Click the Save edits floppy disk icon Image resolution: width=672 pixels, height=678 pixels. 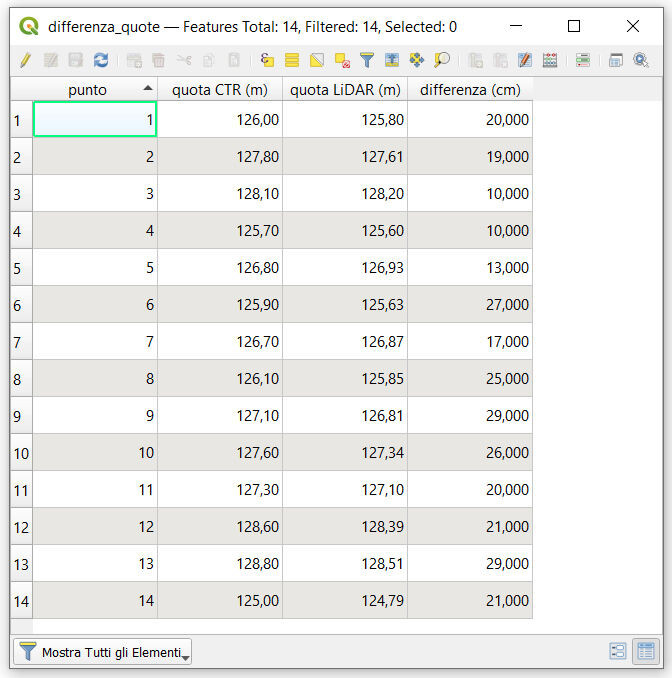76,60
